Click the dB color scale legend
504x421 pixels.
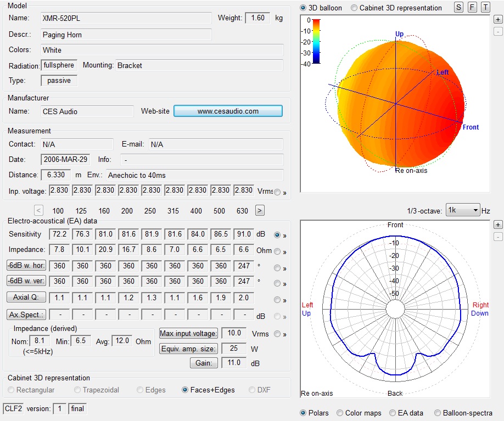pos(316,41)
